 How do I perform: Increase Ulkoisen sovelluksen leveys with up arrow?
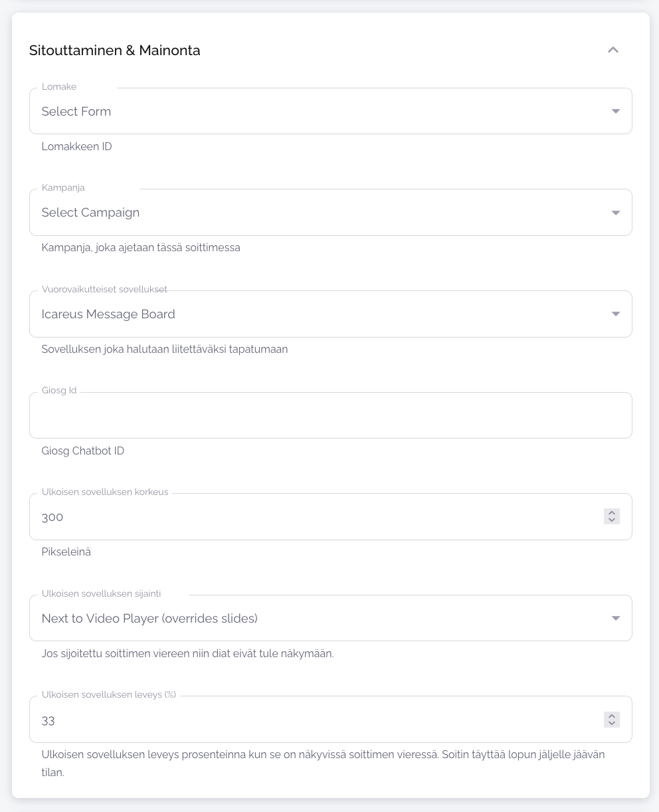612,716
